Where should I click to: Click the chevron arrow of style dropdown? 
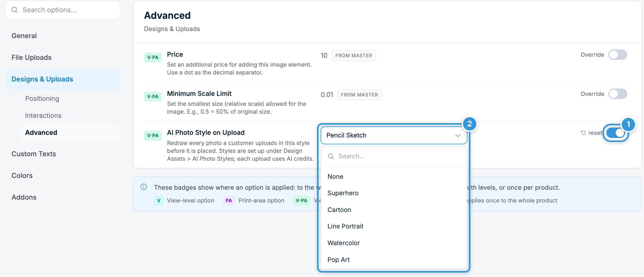(x=458, y=135)
